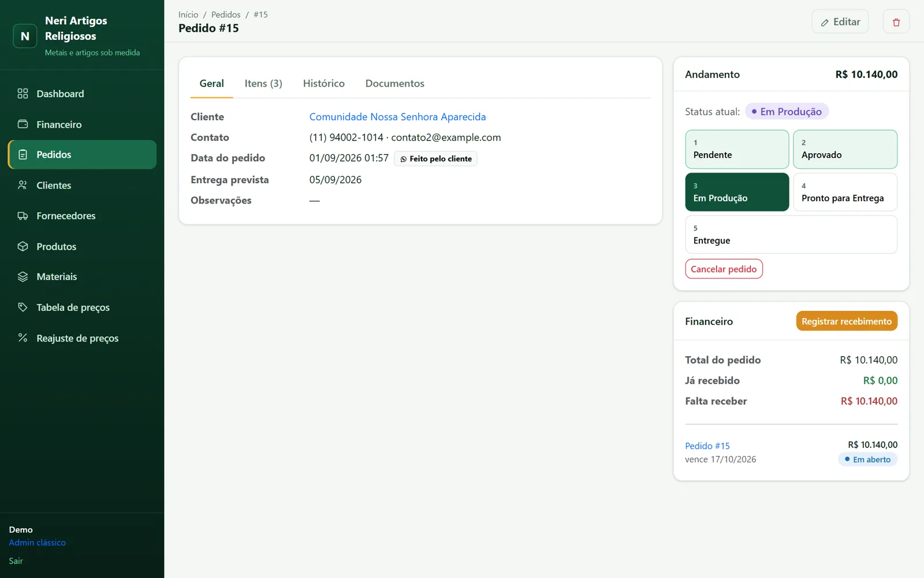Click the Falta receber value R$ 10.140,00
This screenshot has height=578, width=924.
pyautogui.click(x=869, y=401)
